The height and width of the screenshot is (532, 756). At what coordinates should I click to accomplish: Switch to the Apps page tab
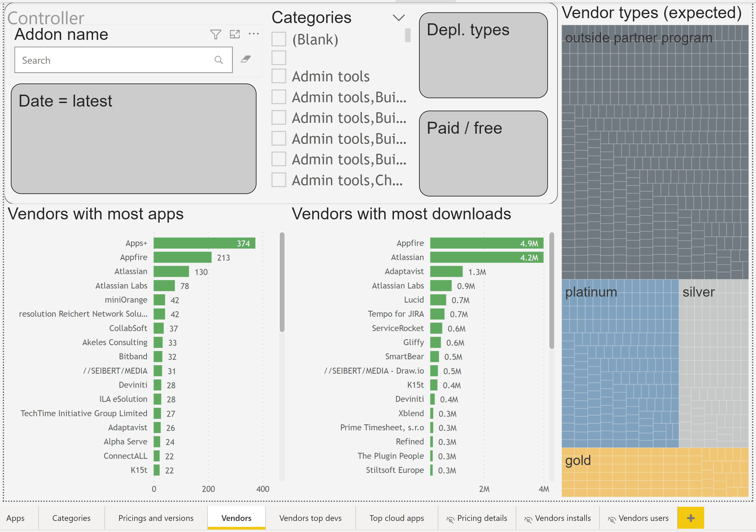click(x=15, y=518)
